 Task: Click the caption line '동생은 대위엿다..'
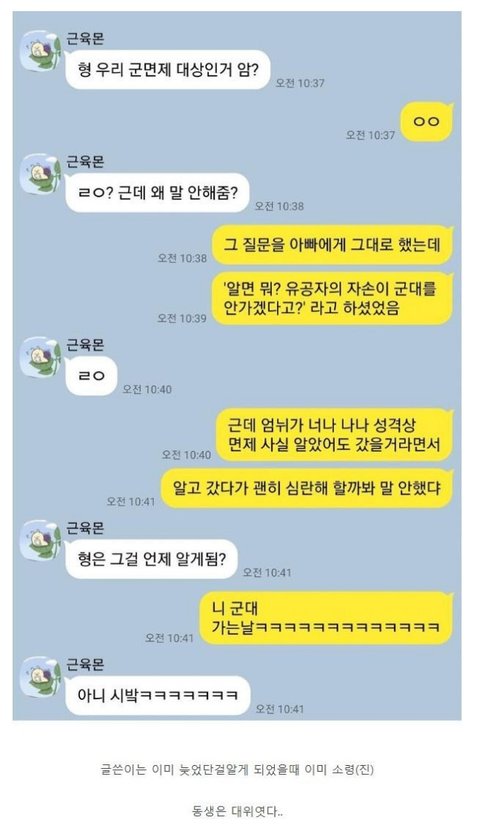click(237, 812)
